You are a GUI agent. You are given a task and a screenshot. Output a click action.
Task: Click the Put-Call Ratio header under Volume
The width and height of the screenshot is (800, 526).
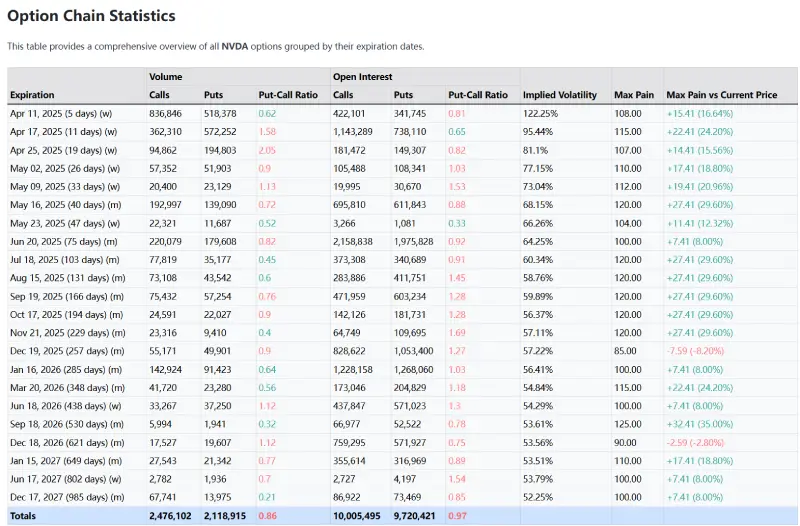288,95
